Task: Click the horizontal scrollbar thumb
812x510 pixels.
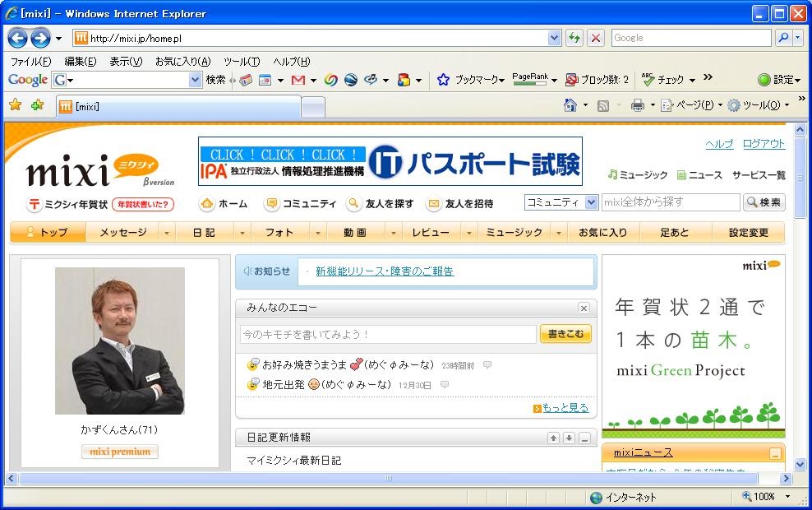Action: tap(389, 478)
